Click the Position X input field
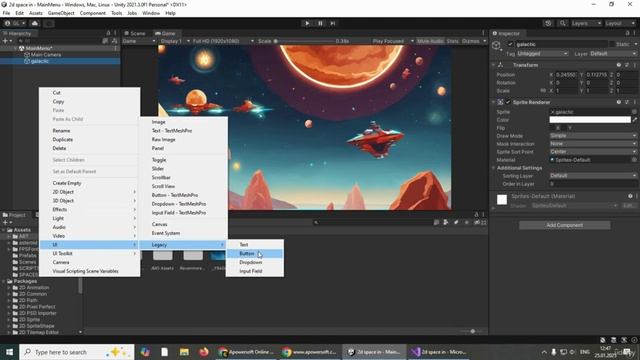The width and height of the screenshot is (640, 360). coord(566,75)
